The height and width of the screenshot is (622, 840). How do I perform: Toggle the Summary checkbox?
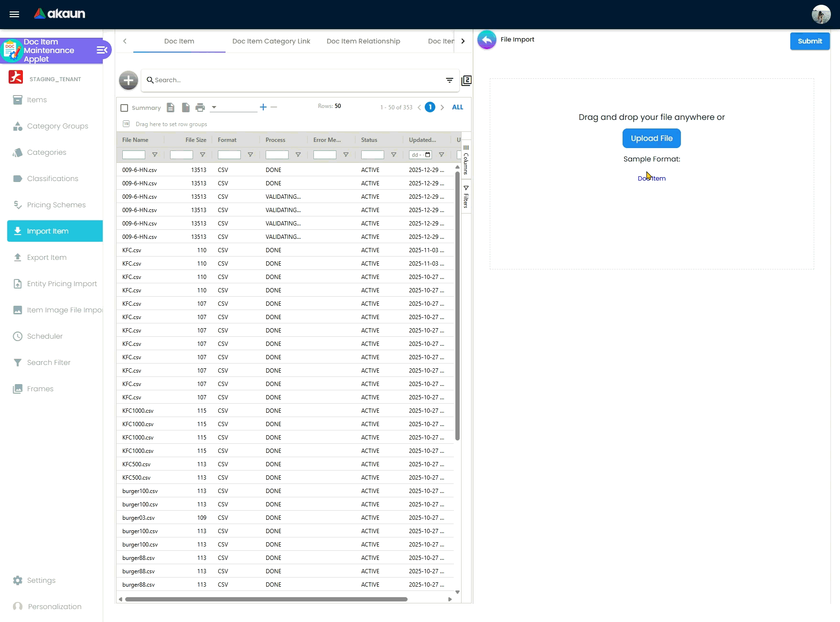point(125,108)
